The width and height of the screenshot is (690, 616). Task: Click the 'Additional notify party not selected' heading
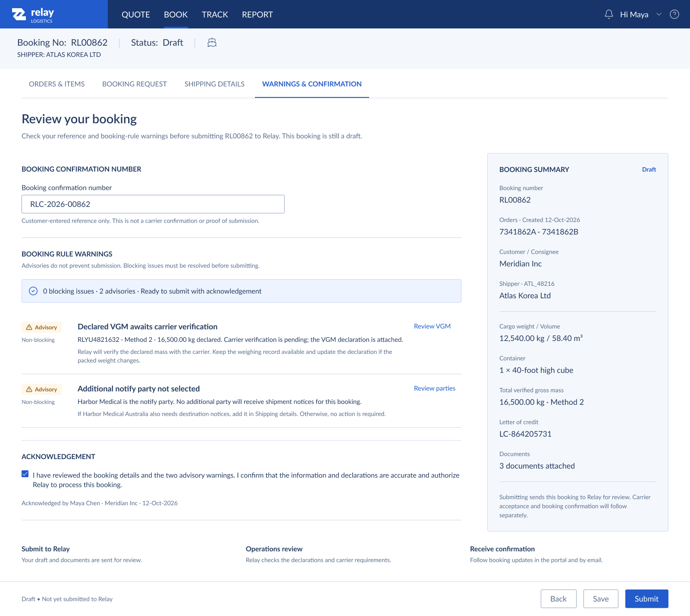(138, 389)
